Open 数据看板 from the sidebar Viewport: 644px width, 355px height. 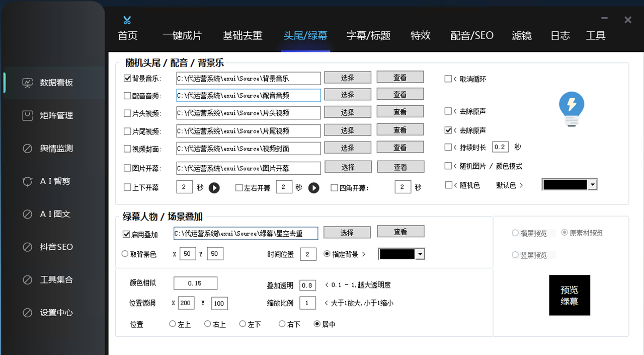[56, 83]
